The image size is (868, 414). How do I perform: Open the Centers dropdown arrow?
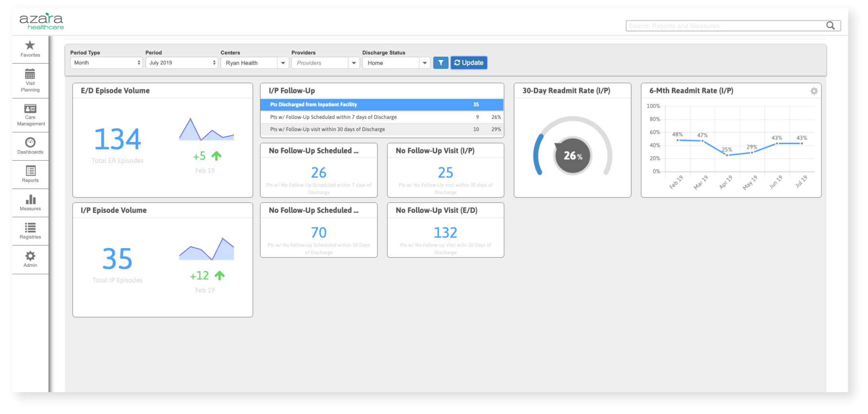point(283,62)
